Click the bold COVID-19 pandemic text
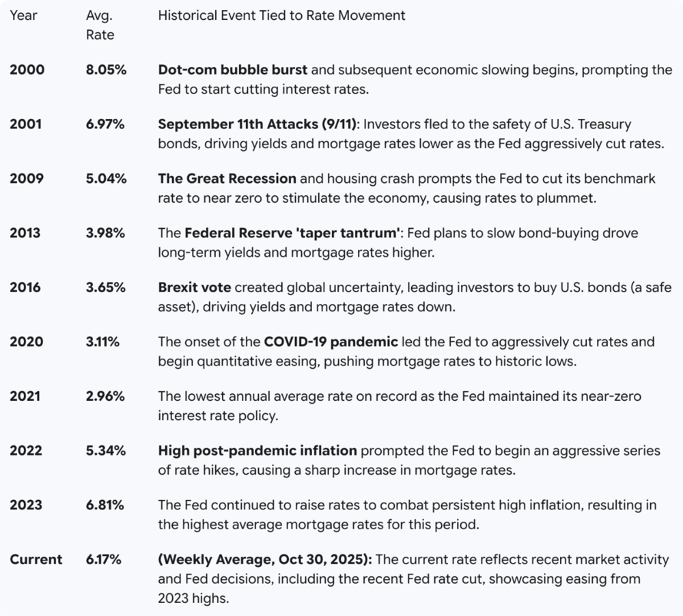This screenshot has width=683, height=616. pos(331,341)
